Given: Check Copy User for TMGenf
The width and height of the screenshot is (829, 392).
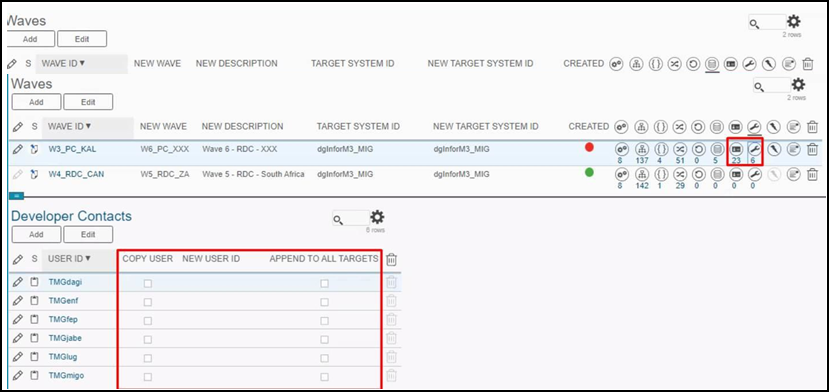Looking at the screenshot, I should point(148,302).
